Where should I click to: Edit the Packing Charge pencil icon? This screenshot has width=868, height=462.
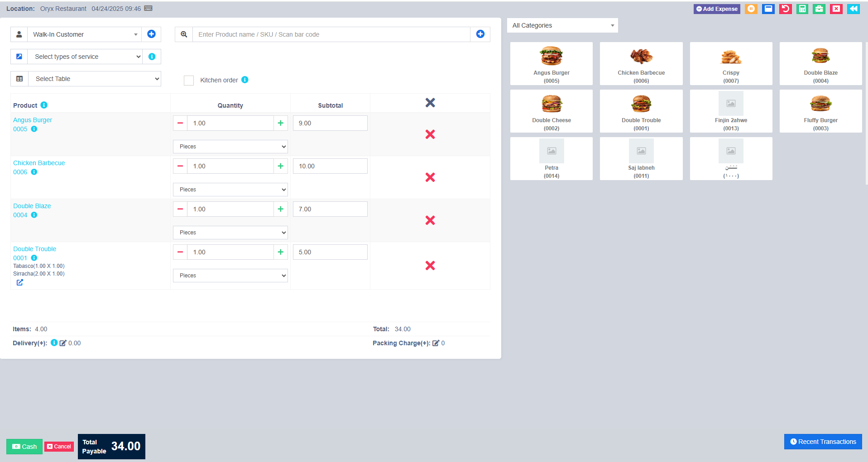[436, 343]
